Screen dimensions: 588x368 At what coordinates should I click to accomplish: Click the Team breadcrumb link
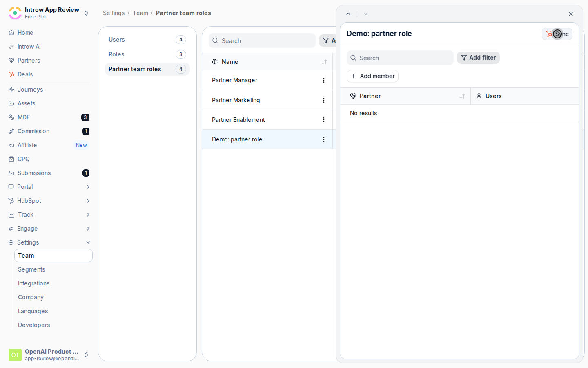[140, 13]
